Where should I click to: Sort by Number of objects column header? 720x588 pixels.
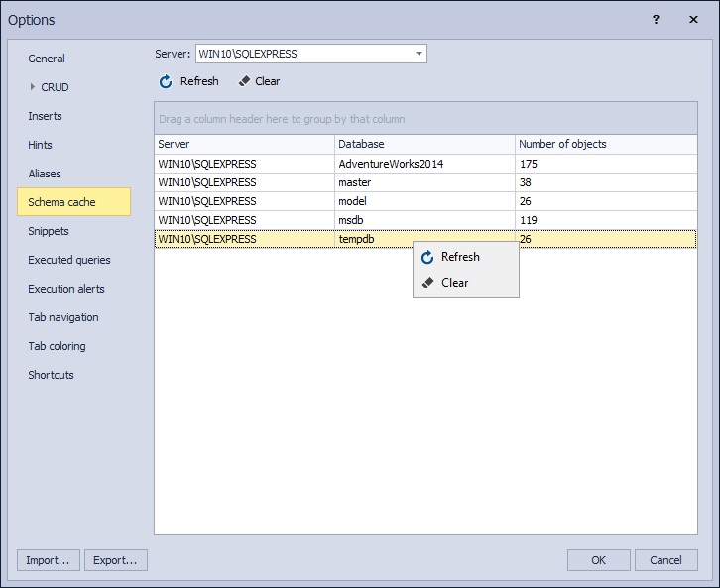(606, 144)
